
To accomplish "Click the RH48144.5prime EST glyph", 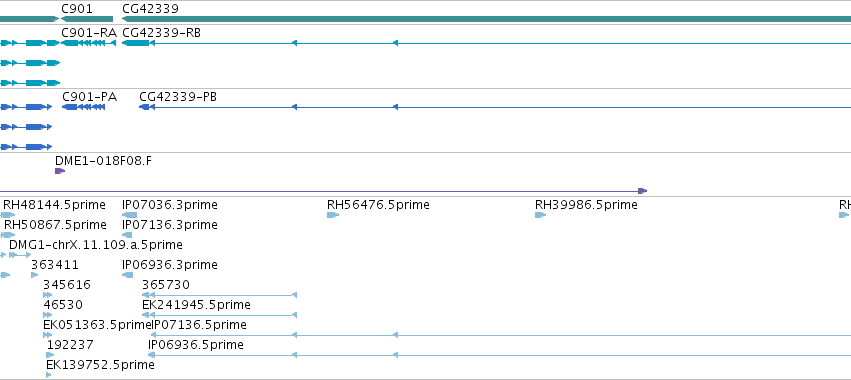I will [x=8, y=215].
